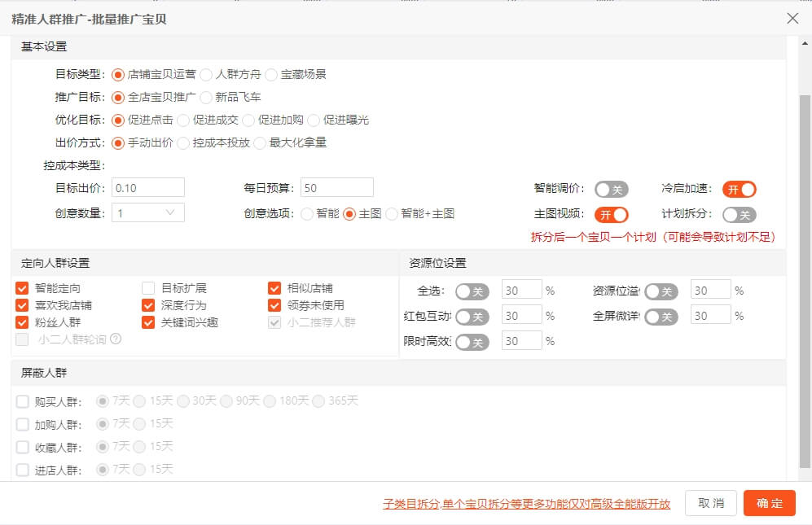
Task: Uncheck the 智能定向 checkbox
Action: [x=22, y=288]
